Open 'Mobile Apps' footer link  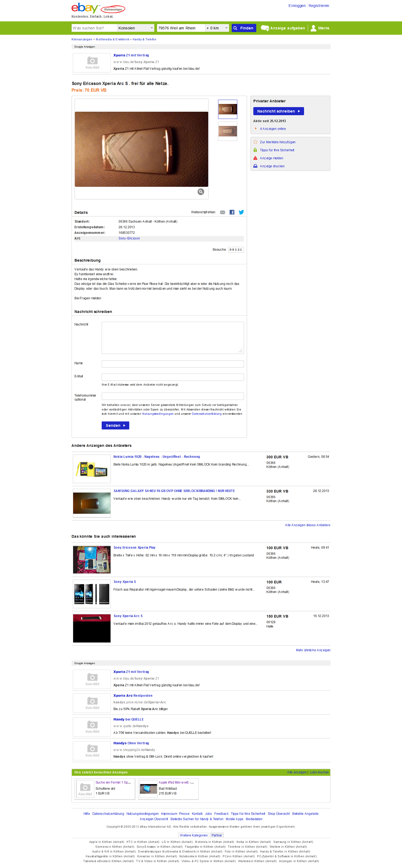(x=234, y=819)
